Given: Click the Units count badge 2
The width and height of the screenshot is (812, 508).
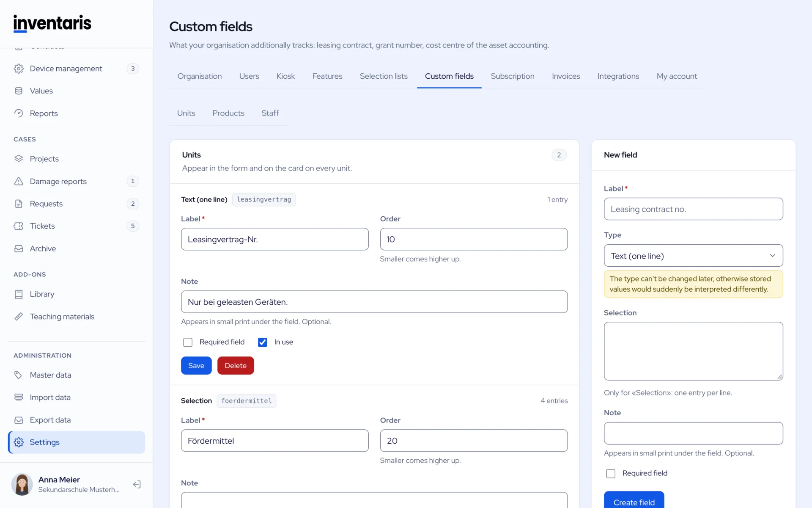Looking at the screenshot, I should point(559,155).
